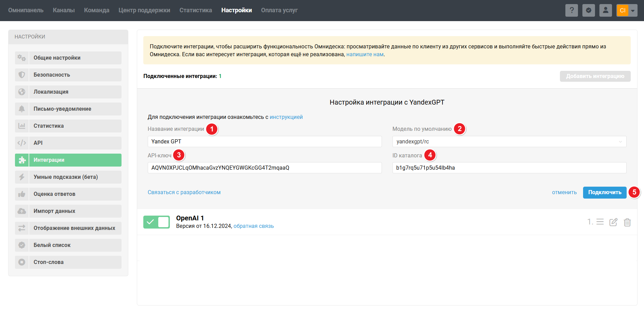Screen dimensions: 644x312
Task: Open the help question mark icon
Action: (571, 10)
